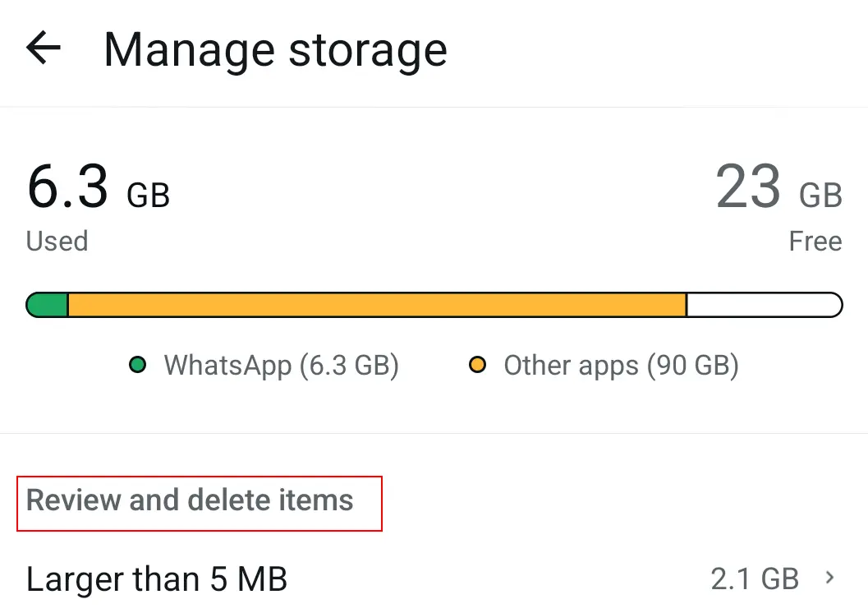Click the "Free" label
The width and height of the screenshot is (868, 613).
tap(815, 241)
